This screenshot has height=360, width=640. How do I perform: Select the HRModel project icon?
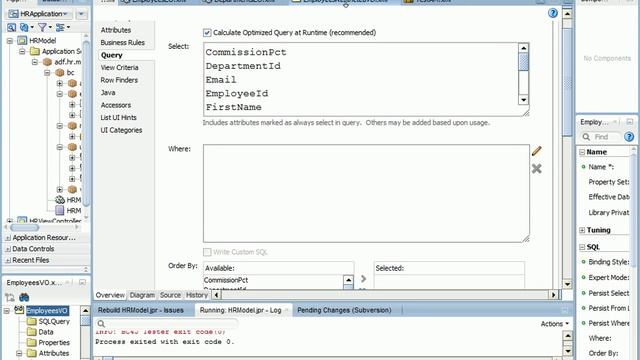[x=22, y=40]
